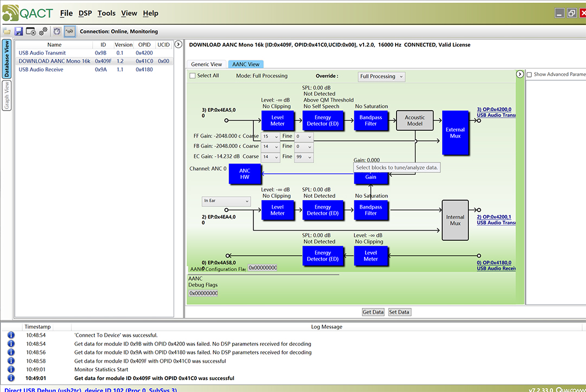
Task: Tick the Show Advanced Parameters checkbox
Action: [530, 74]
